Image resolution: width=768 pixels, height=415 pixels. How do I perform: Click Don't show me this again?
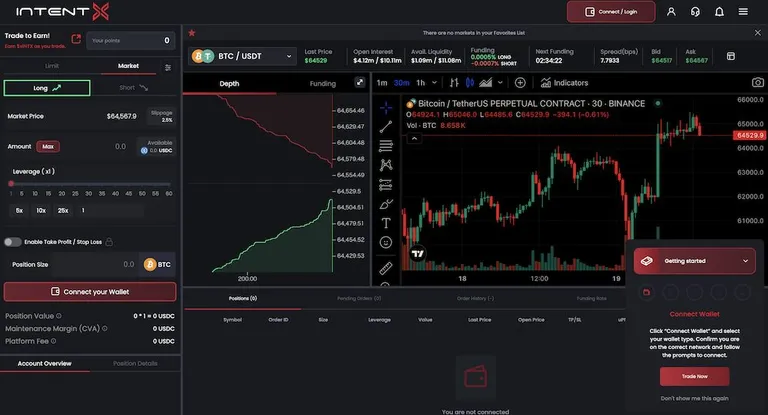coord(695,398)
